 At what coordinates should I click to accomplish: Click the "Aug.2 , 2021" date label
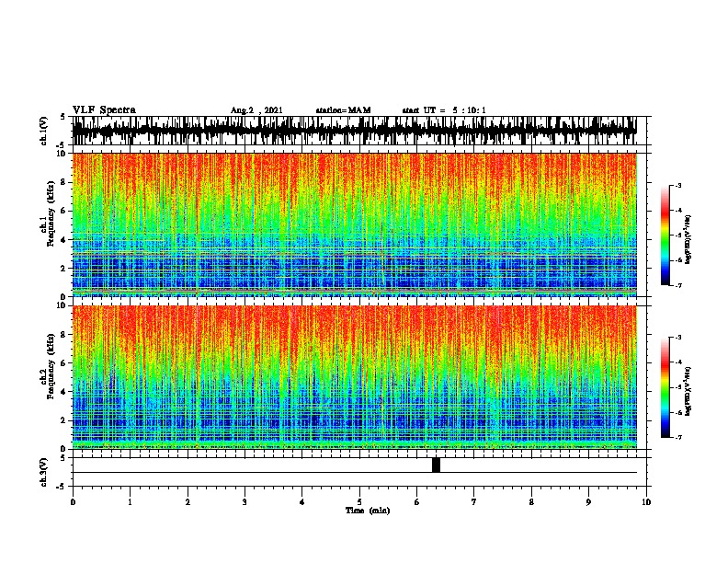256,110
